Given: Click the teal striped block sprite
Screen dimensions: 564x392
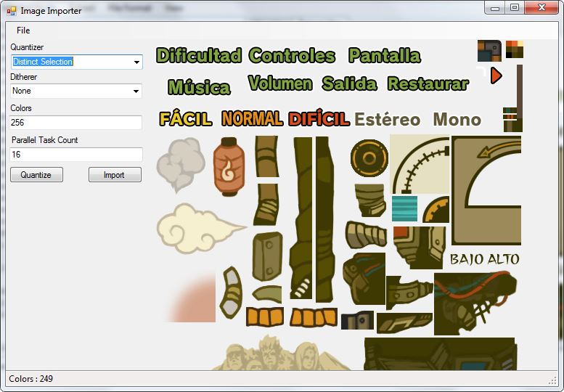Looking at the screenshot, I should tap(404, 208).
